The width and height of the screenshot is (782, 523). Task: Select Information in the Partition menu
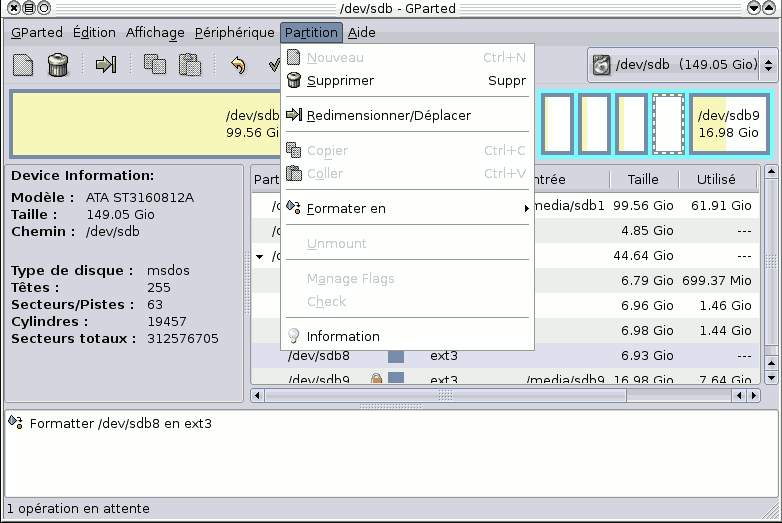[x=407, y=337]
